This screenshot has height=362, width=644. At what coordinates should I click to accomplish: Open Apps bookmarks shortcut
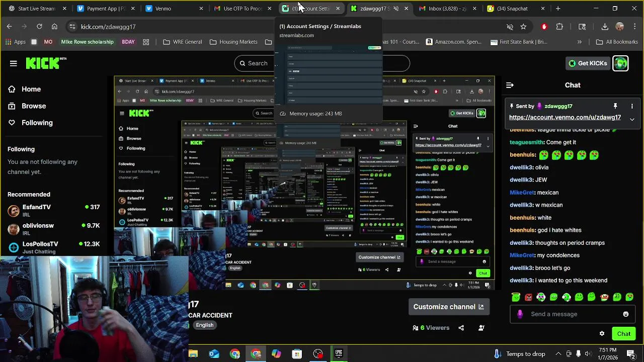pyautogui.click(x=16, y=42)
